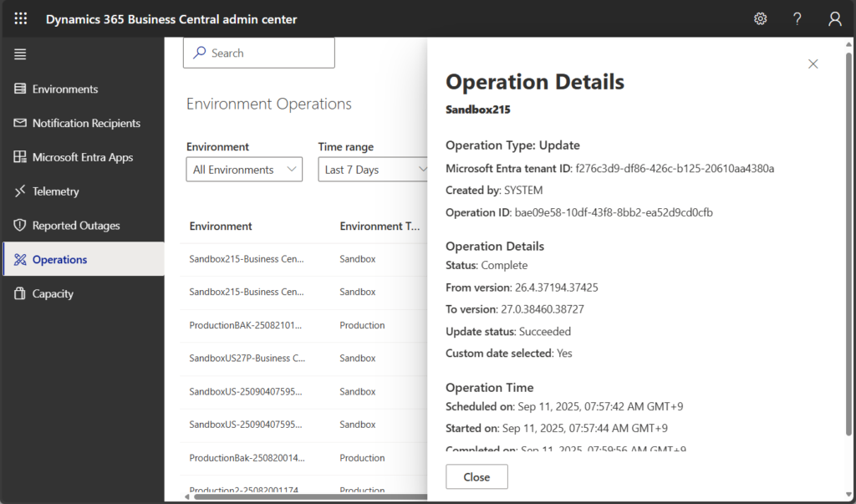Collapse the hamburger navigation menu

[x=20, y=54]
